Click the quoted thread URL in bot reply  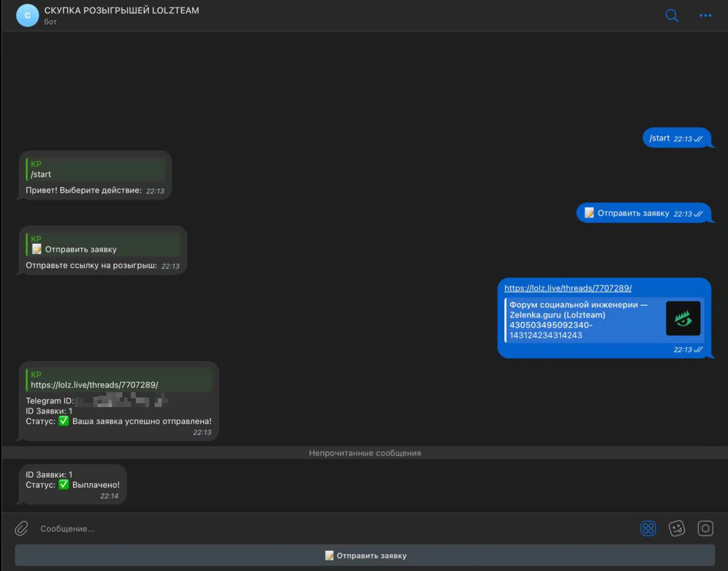pos(119,380)
